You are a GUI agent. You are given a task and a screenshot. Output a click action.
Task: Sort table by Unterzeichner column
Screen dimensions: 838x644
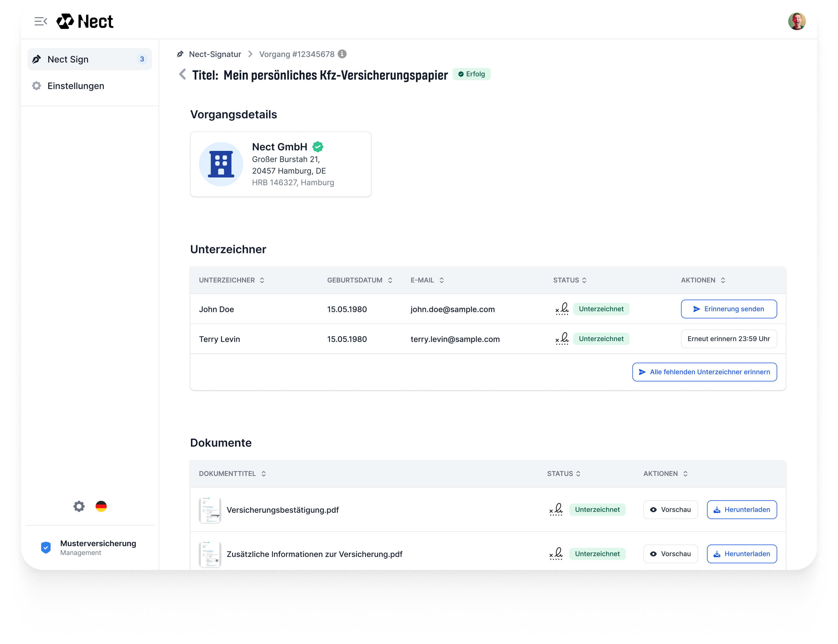262,280
